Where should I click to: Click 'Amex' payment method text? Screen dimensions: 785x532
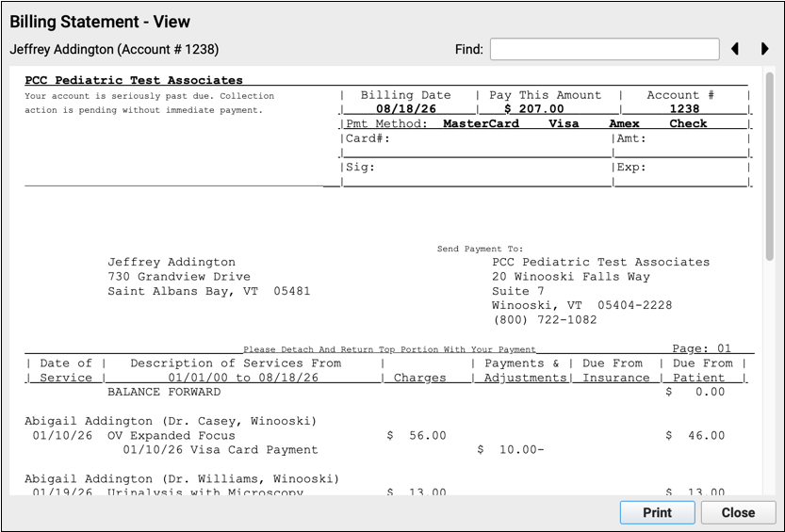pyautogui.click(x=624, y=123)
